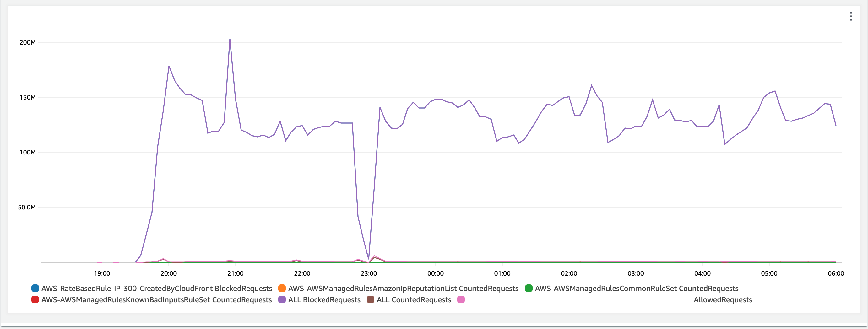868x329 pixels.
Task: Hide the AmazonIpReputationList CountedRequests series label
Action: tap(403, 289)
